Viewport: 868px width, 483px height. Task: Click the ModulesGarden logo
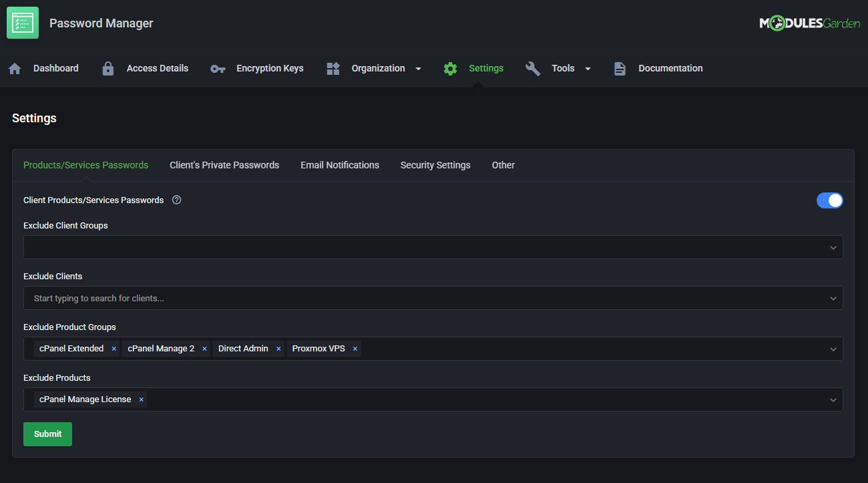[x=810, y=23]
